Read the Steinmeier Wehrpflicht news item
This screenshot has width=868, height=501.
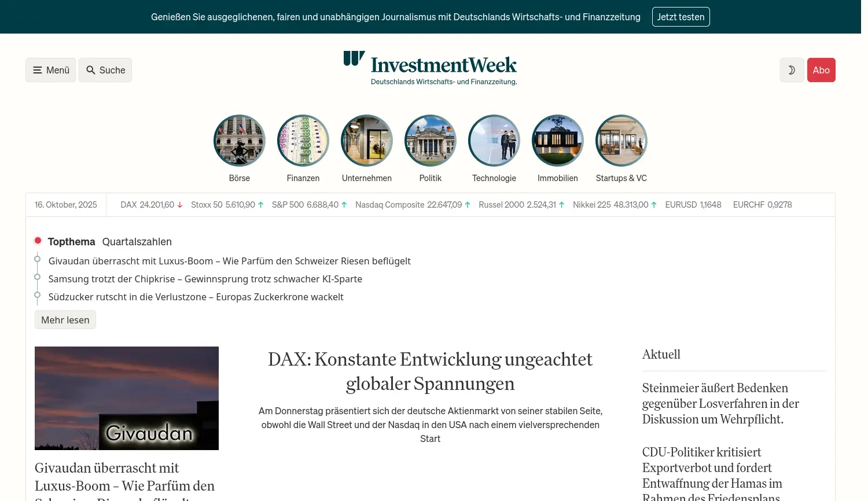pyautogui.click(x=720, y=403)
